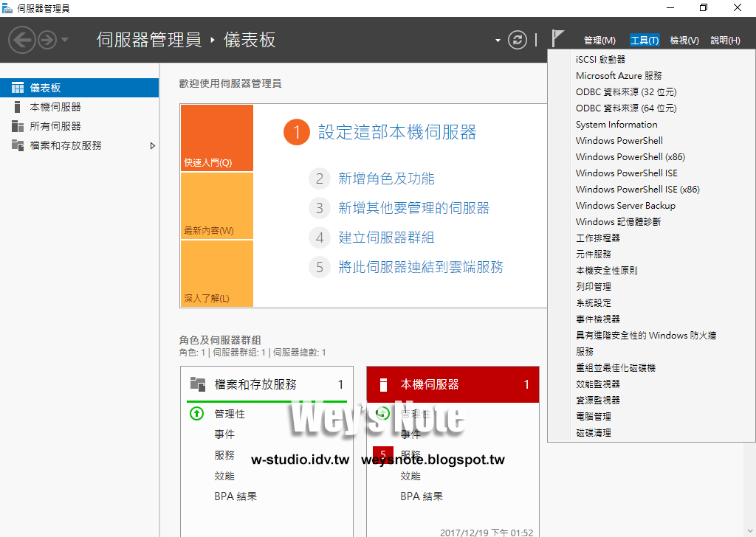Click scrollbar down arrow at bottom right

coord(750,531)
